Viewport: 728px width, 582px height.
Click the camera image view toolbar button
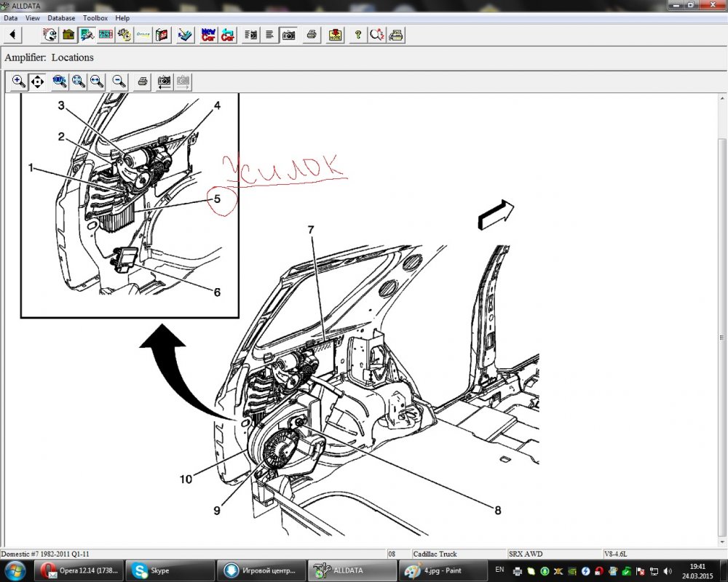(x=289, y=35)
